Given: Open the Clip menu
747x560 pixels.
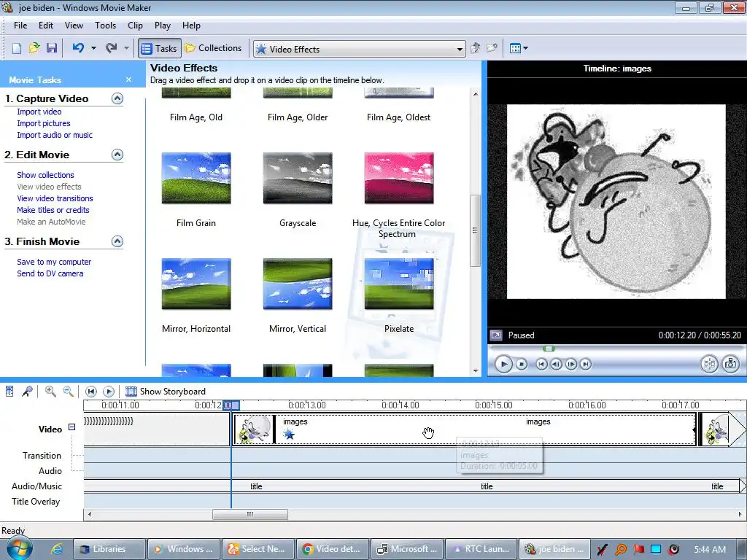Looking at the screenshot, I should [135, 26].
